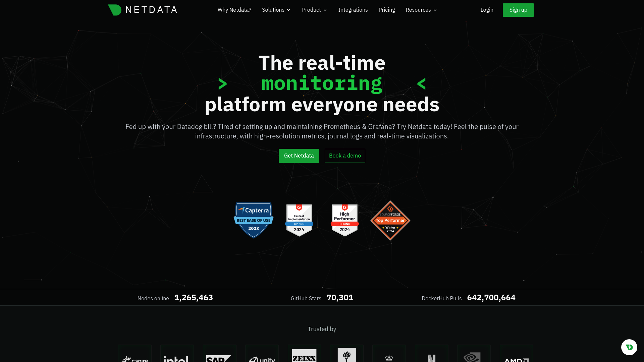Select the Pricing menu item
Image resolution: width=644 pixels, height=362 pixels.
(x=387, y=10)
